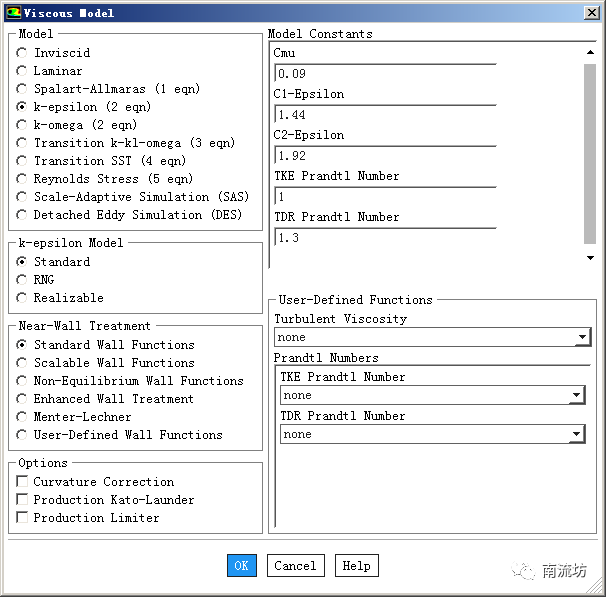The image size is (606, 597).
Task: Select the Inviscid model radio button
Action: [x=22, y=53]
